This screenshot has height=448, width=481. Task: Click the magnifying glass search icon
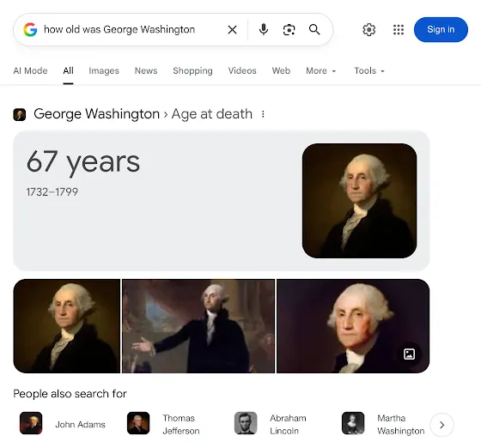(314, 29)
